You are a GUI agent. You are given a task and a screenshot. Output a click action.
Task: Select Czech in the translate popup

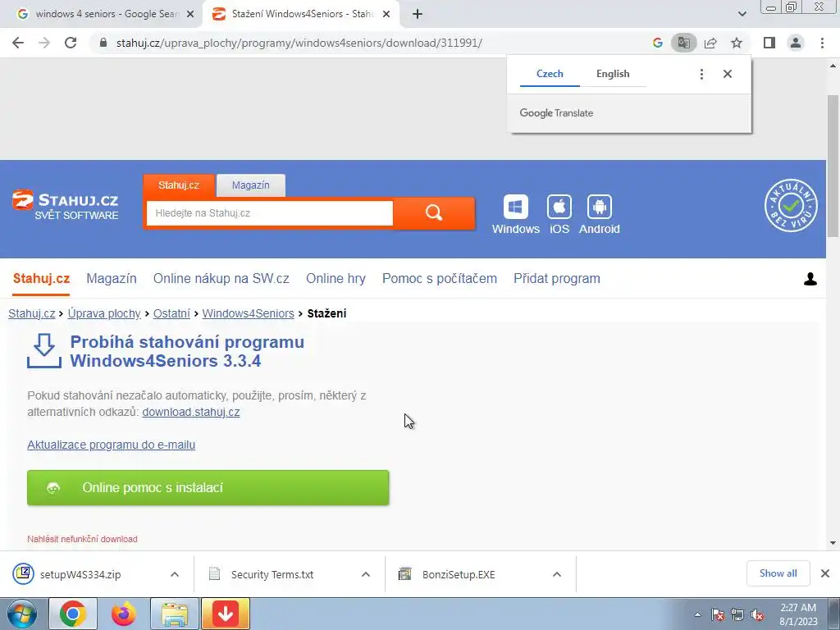tap(550, 74)
